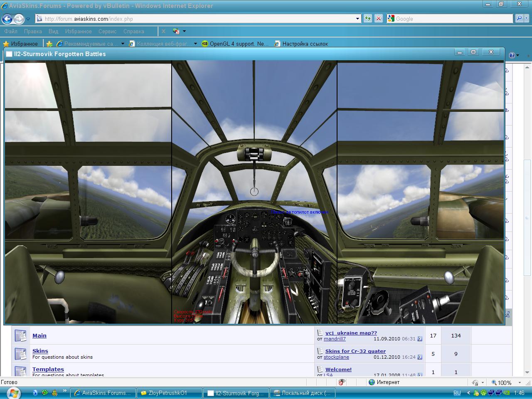Image resolution: width=532 pixels, height=399 pixels.
Task: Expand the Рекомендуемые сайты dropdown arrow
Action: point(123,44)
